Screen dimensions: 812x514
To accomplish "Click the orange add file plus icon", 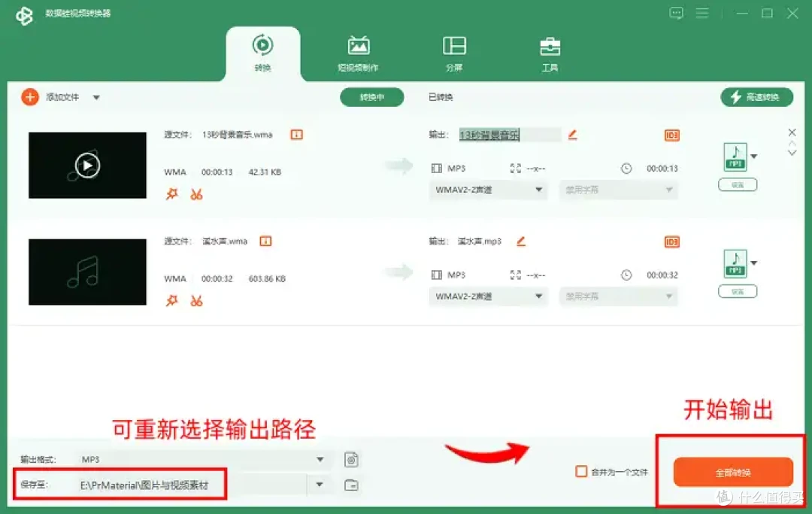I will (x=30, y=97).
